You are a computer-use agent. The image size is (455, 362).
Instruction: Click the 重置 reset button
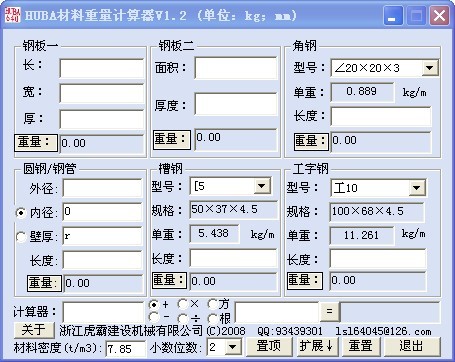(x=361, y=346)
